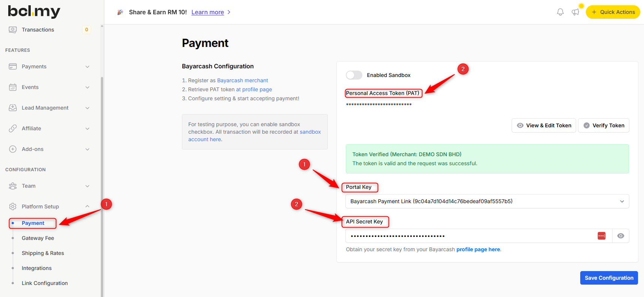Click the Lead Management inbox icon
644x297 pixels.
pyautogui.click(x=13, y=108)
